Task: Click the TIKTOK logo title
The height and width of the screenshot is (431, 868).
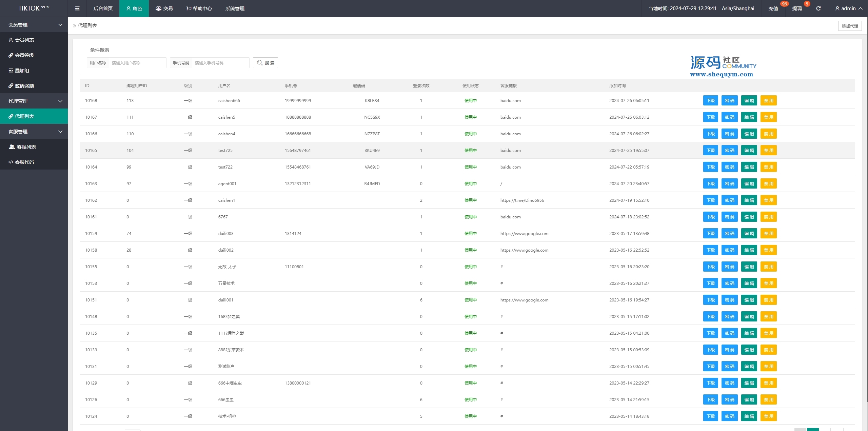Action: 34,8
